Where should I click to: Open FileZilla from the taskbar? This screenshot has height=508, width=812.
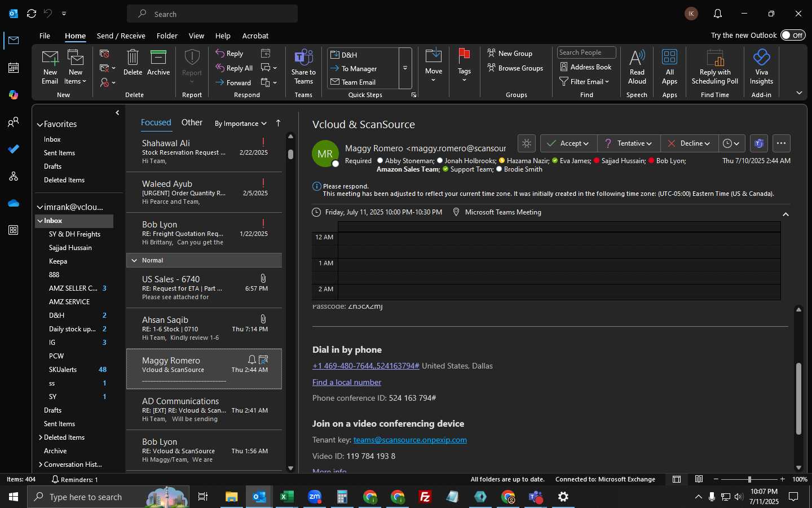(x=425, y=497)
